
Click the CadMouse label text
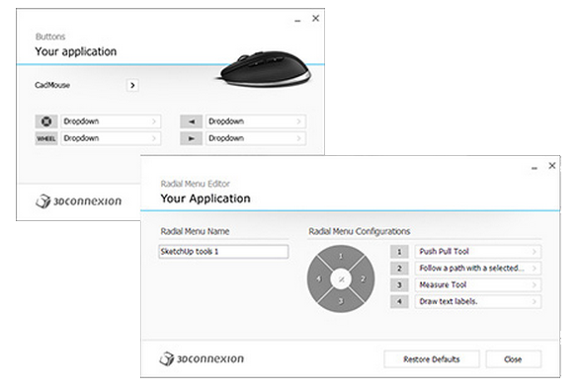tap(52, 85)
